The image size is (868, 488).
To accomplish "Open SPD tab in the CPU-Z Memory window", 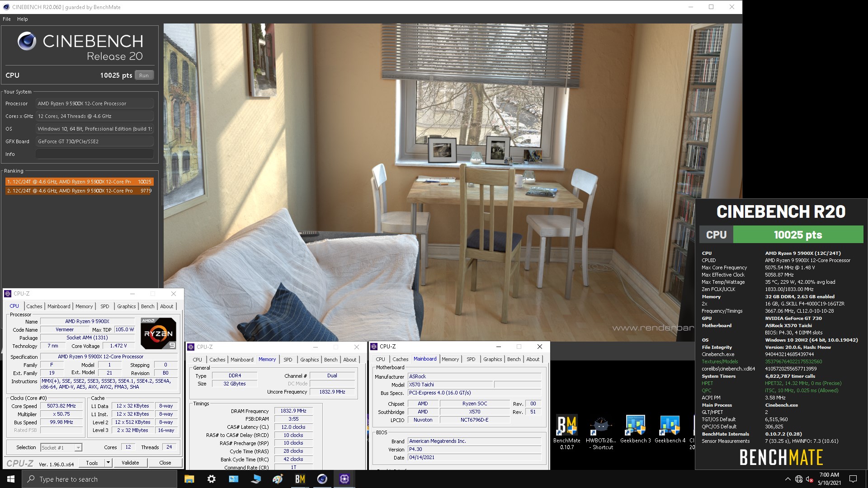I will point(288,360).
